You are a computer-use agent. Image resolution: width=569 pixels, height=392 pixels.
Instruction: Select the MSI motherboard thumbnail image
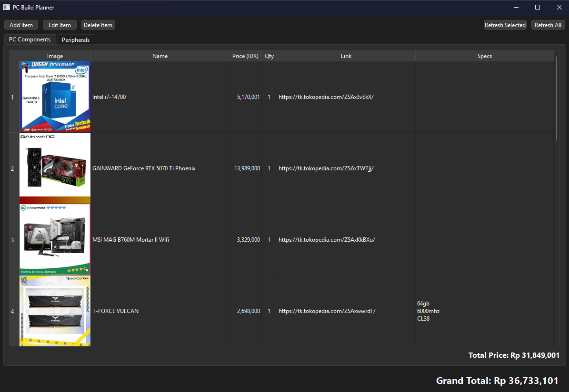point(55,240)
